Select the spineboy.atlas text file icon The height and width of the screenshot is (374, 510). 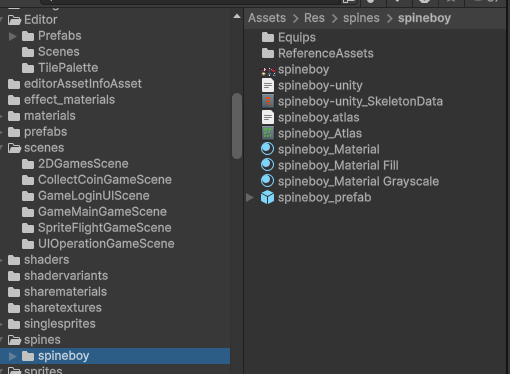(268, 117)
